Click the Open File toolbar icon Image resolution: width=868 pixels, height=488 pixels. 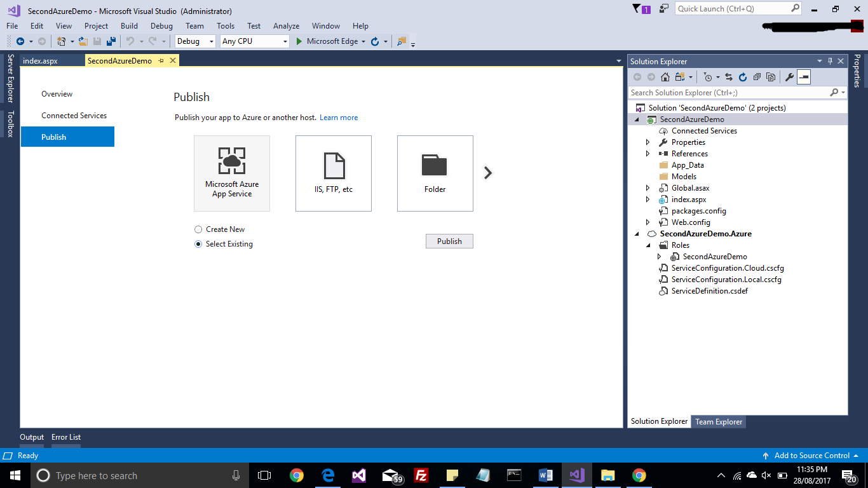click(83, 41)
